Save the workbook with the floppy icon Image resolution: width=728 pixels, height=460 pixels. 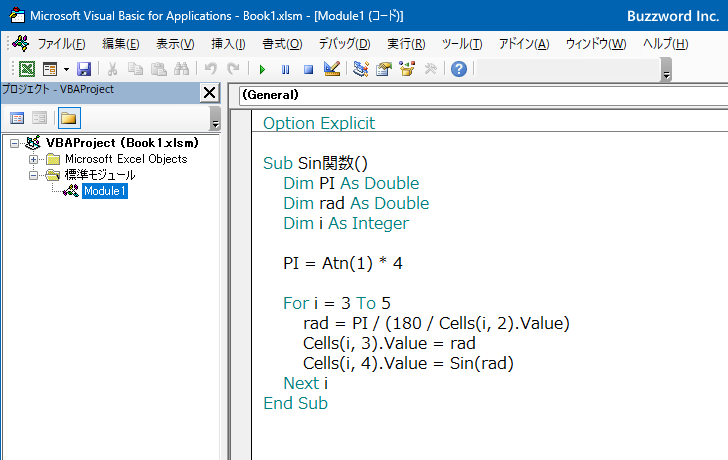click(x=84, y=69)
